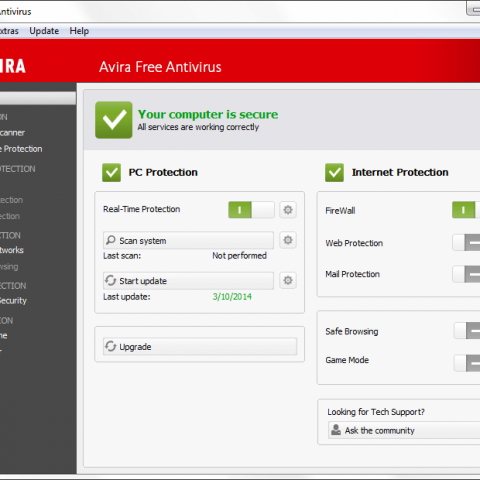The height and width of the screenshot is (480, 480).
Task: Click the Upgrade button
Action: [200, 346]
